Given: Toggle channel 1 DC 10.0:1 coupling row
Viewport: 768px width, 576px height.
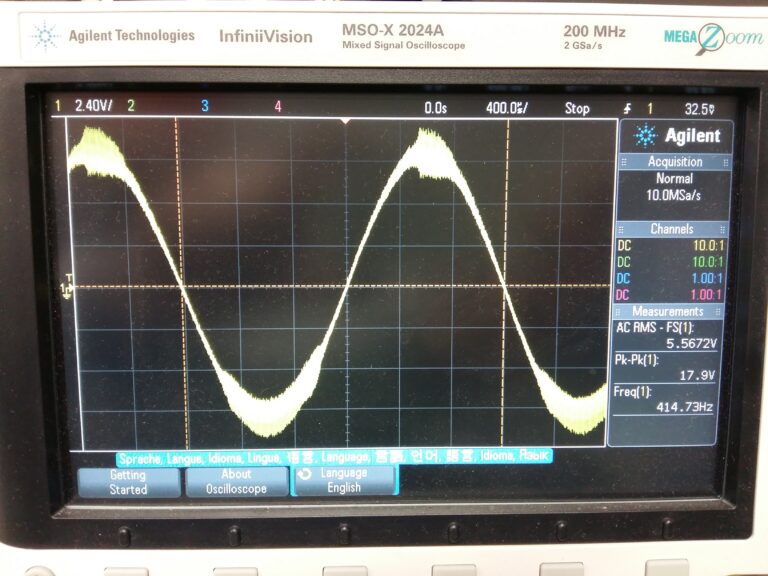Looking at the screenshot, I should click(672, 245).
